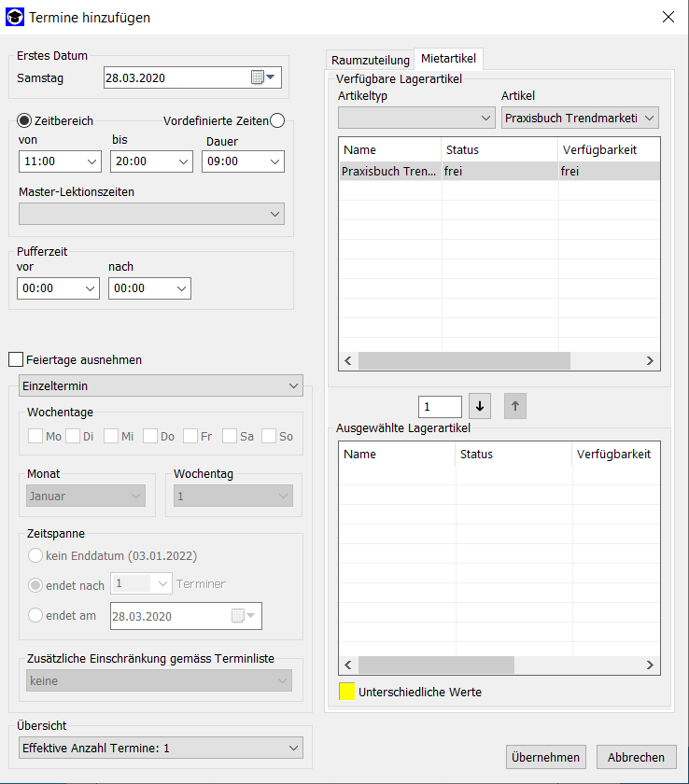This screenshot has height=784, width=689.
Task: Open the 'von' start time dropdown
Action: (x=60, y=161)
